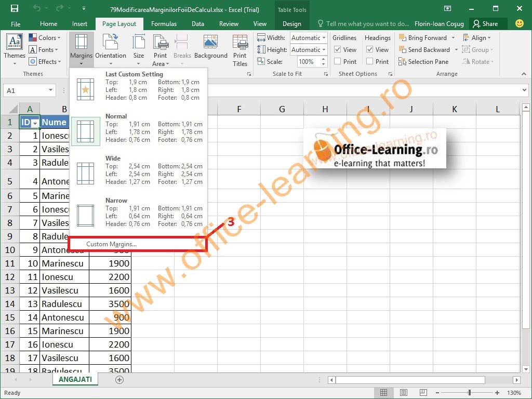Expand the Send Backward dropdown arrow
The height and width of the screenshot is (399, 532).
(x=456, y=49)
